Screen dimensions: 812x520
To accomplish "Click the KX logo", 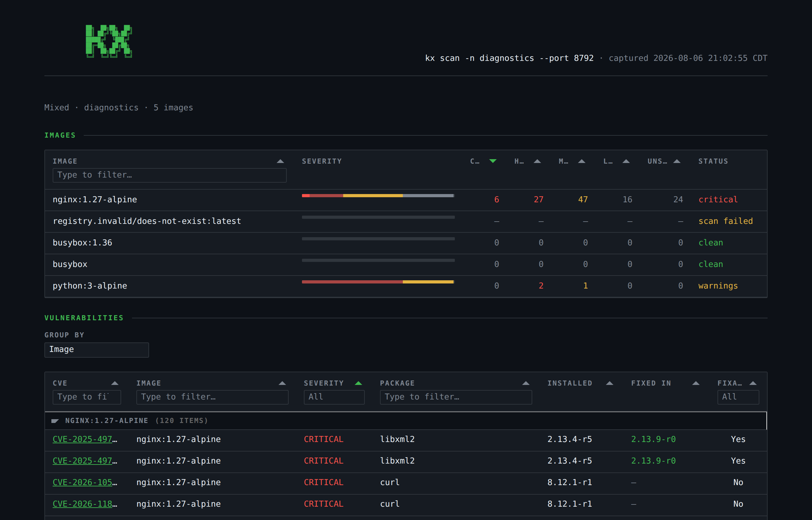I will (x=109, y=41).
